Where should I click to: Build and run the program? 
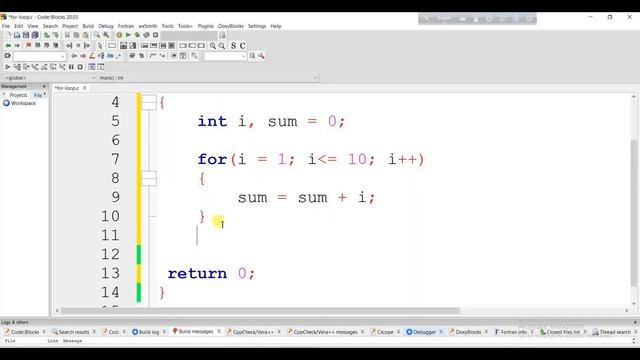click(137, 35)
